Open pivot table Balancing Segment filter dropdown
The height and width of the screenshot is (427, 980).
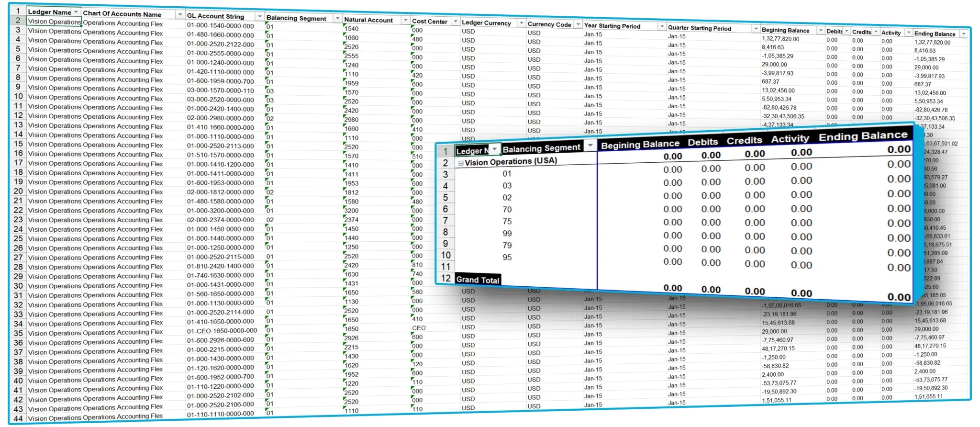[x=590, y=146]
